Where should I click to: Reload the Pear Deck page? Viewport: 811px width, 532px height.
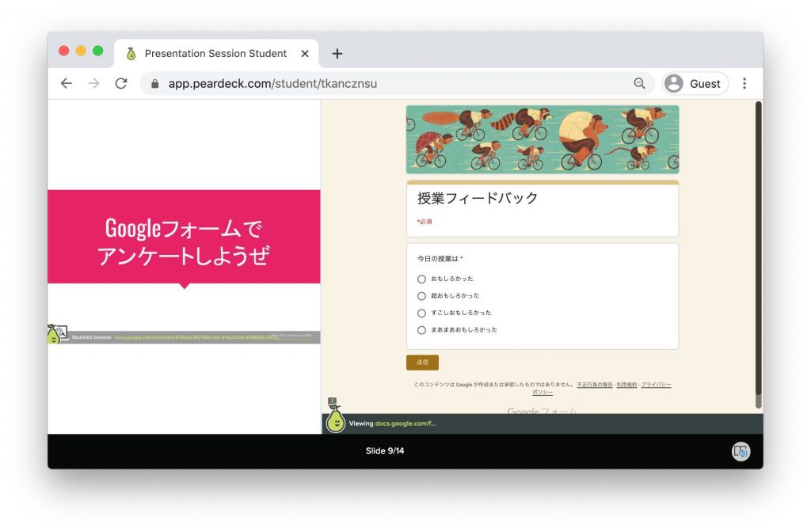(x=121, y=83)
